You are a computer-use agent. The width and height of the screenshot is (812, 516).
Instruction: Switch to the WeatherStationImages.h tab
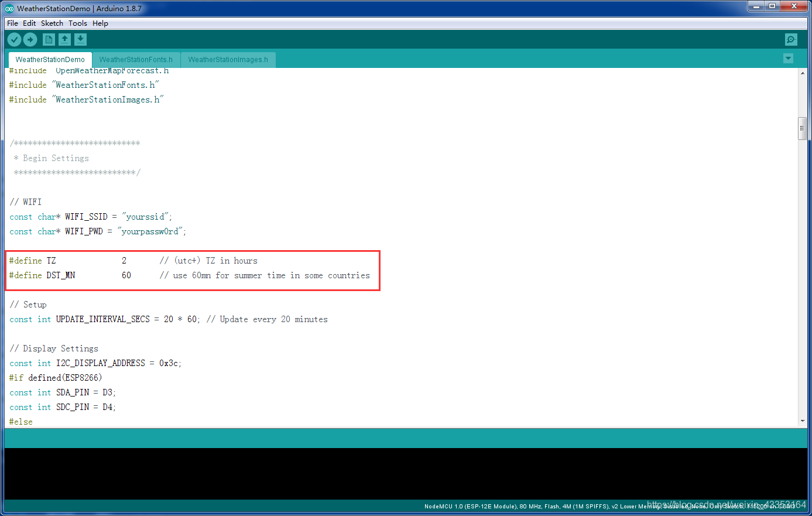click(x=228, y=60)
